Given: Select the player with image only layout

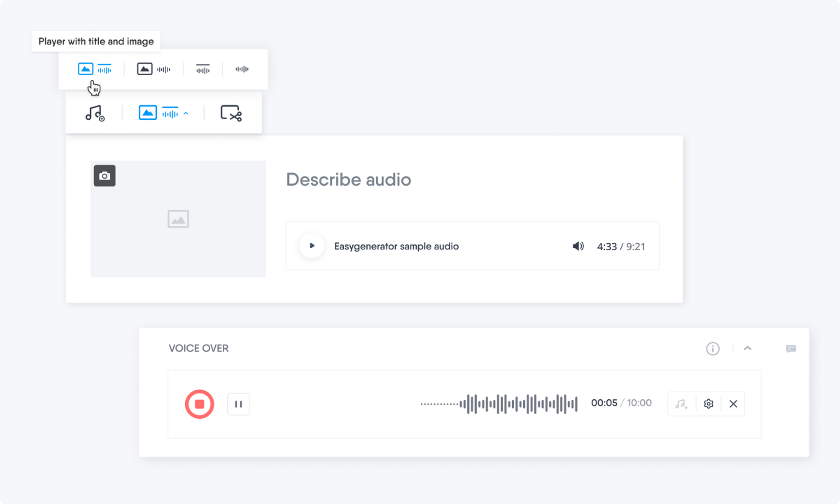Looking at the screenshot, I should [x=154, y=68].
